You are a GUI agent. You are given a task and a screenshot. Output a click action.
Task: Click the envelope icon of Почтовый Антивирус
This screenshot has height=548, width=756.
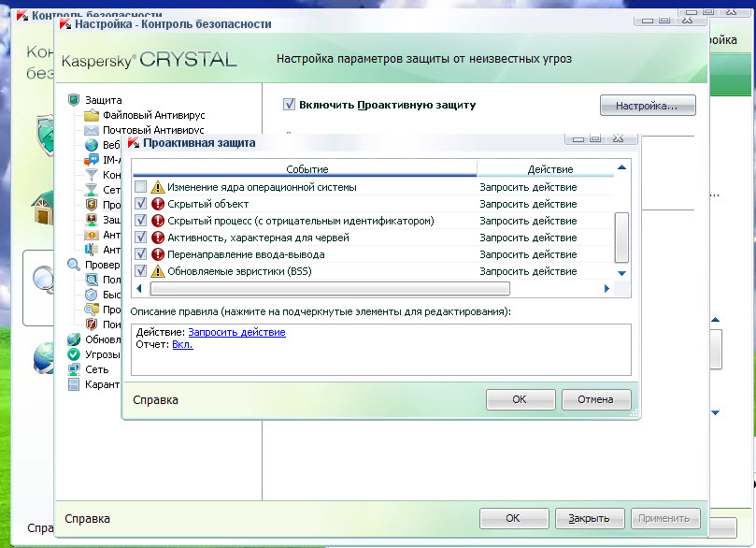(92, 130)
